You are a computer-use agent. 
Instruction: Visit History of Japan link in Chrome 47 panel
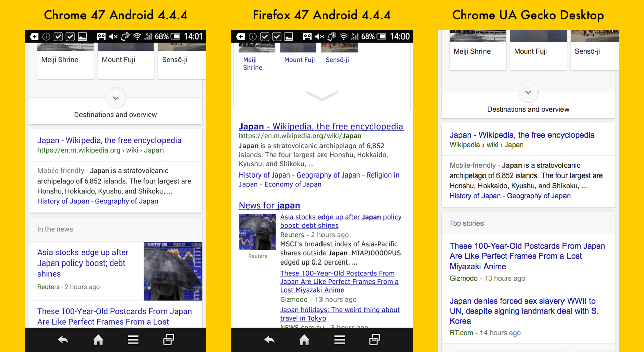point(63,201)
